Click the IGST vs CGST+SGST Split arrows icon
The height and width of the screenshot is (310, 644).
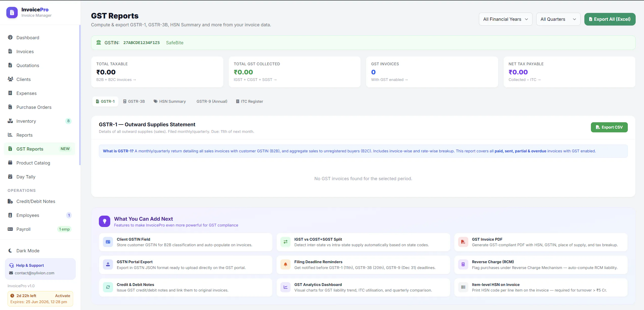[285, 242]
